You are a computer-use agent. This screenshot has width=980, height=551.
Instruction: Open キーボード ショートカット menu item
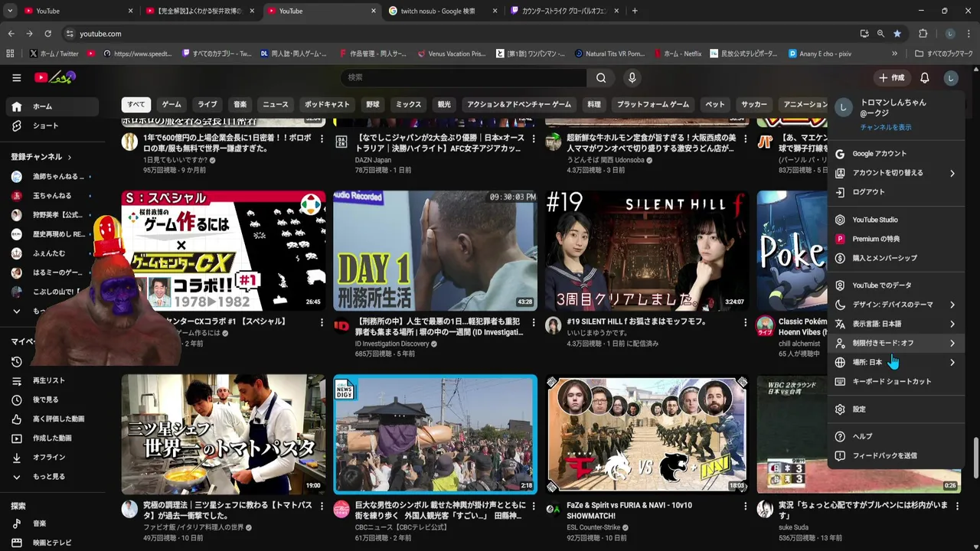tap(896, 381)
